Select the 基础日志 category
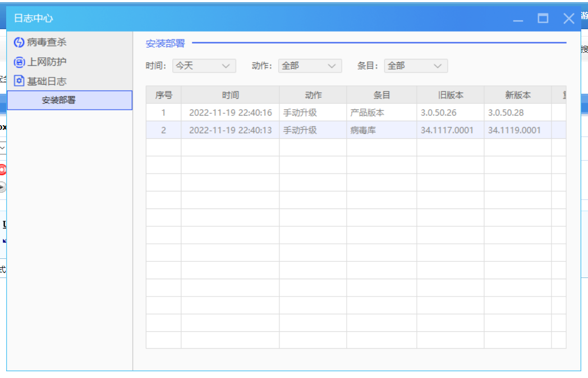Screen dimensions: 588x378 pyautogui.click(x=47, y=81)
